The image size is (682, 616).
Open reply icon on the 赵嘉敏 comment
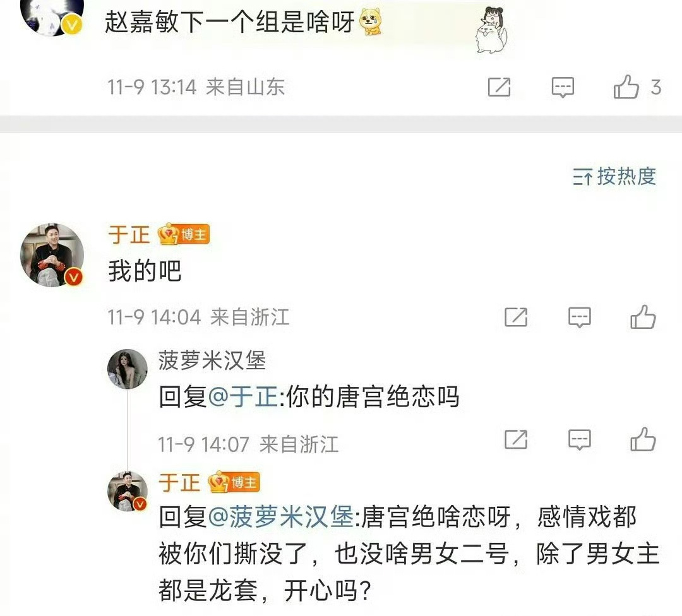coord(563,87)
